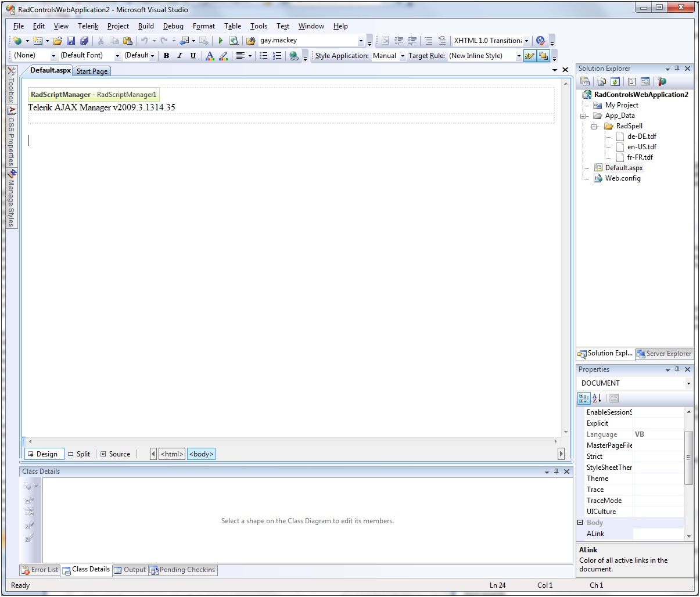Click the Convert to Hyperlink icon
This screenshot has width=700, height=597.
coord(294,56)
